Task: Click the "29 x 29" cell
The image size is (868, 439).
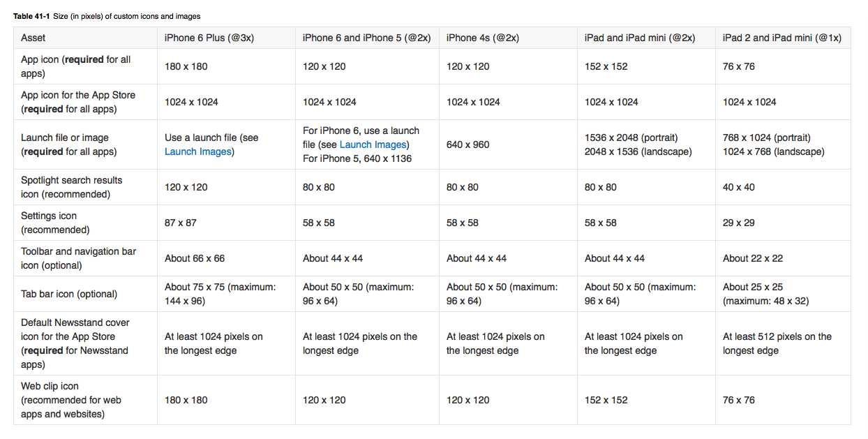Action: click(739, 223)
